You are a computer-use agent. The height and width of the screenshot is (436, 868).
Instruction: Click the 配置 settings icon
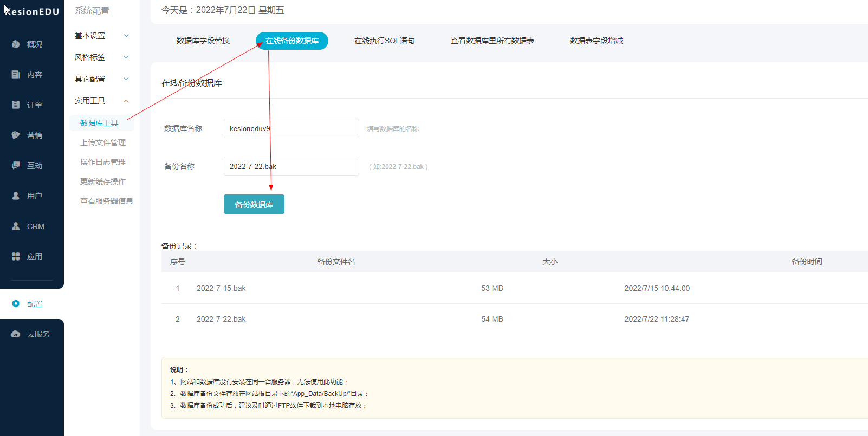pos(16,304)
